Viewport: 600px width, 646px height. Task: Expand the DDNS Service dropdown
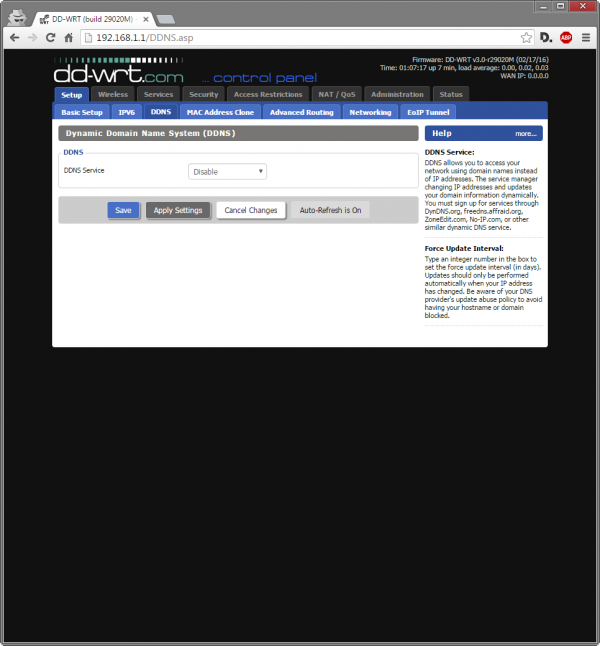pos(227,171)
